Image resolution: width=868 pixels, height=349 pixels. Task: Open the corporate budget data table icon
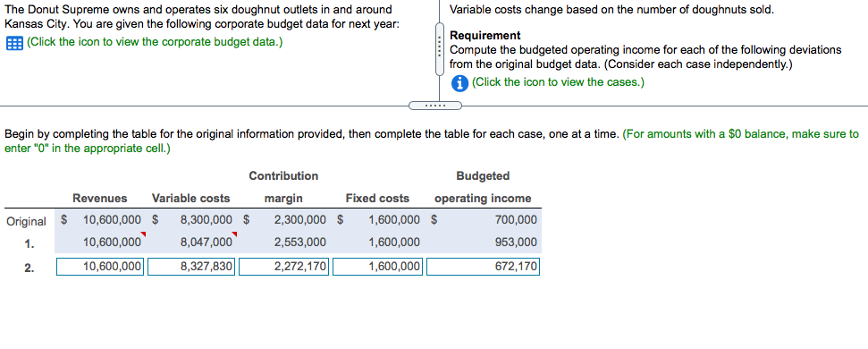(x=13, y=43)
